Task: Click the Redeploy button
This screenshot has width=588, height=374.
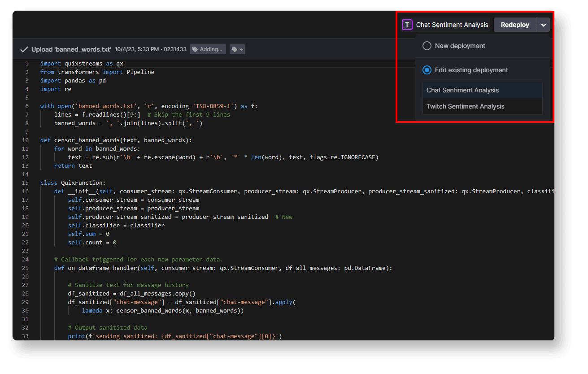Action: click(514, 25)
